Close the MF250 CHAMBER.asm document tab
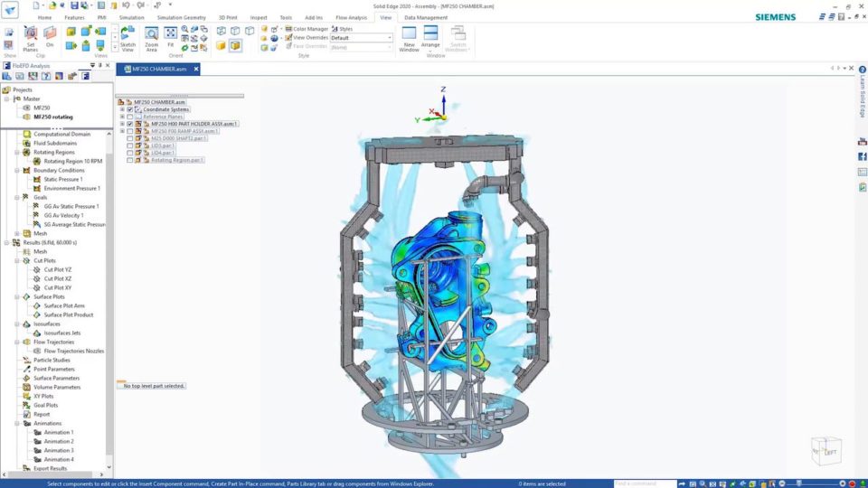This screenshot has height=488, width=868. [x=196, y=69]
